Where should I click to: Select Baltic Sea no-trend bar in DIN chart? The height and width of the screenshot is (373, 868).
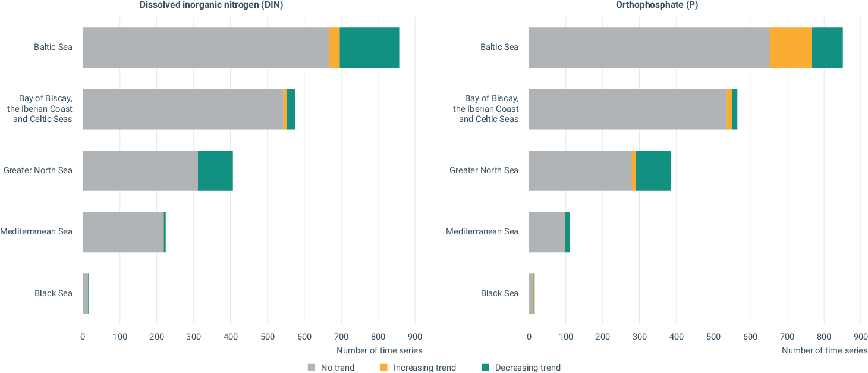(x=206, y=48)
